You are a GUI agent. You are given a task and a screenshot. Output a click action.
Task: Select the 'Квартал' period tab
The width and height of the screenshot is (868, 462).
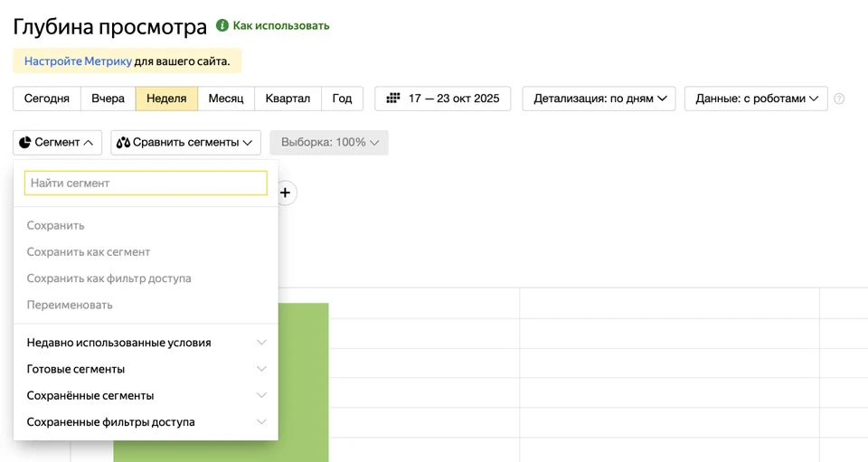288,99
